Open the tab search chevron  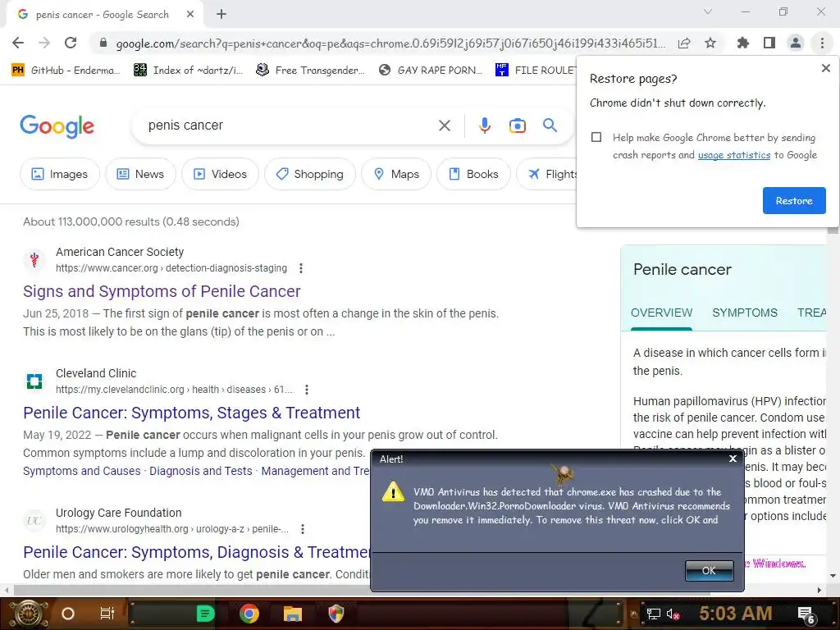click(708, 11)
